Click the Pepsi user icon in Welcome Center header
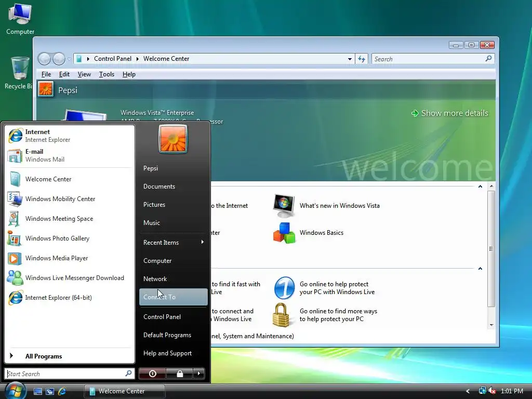This screenshot has height=399, width=532. pos(46,89)
